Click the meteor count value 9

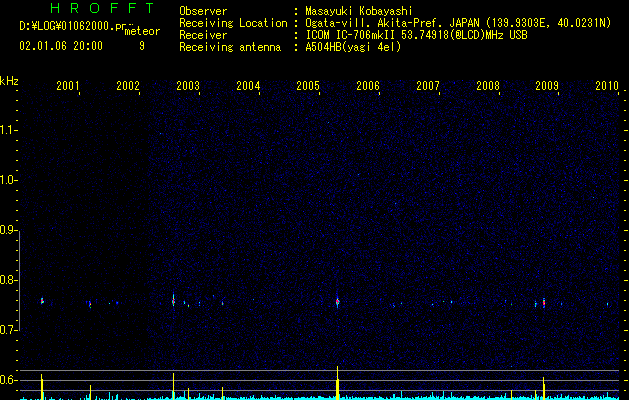[x=142, y=46]
